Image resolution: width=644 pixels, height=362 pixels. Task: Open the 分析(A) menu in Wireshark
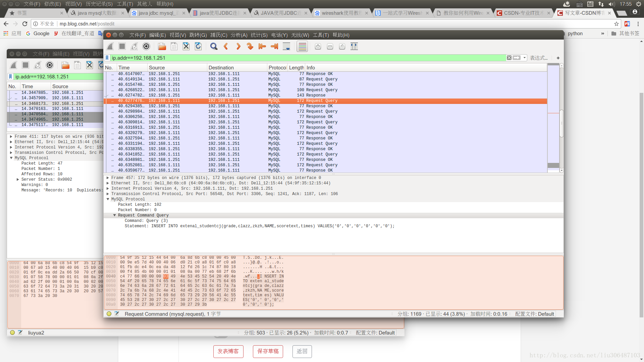pos(239,35)
